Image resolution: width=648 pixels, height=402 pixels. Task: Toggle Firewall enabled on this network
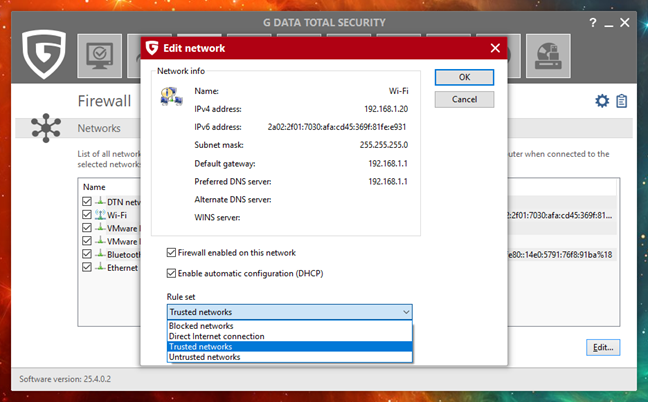(171, 252)
